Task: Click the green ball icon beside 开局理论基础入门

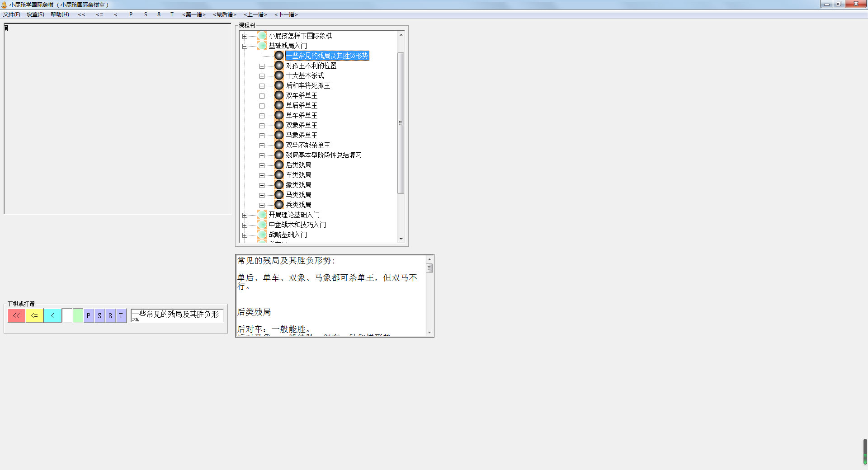Action: click(262, 215)
